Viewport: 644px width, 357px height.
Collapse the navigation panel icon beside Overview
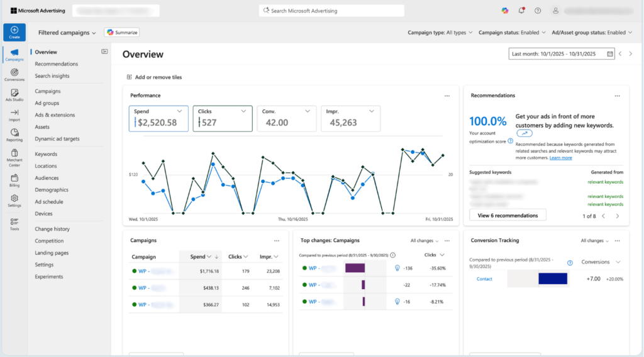105,52
